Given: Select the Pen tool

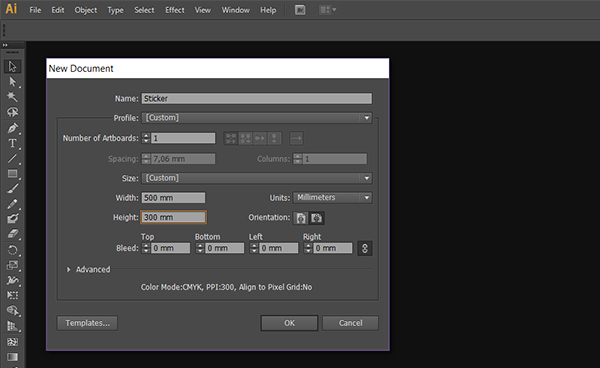Looking at the screenshot, I should coord(12,128).
